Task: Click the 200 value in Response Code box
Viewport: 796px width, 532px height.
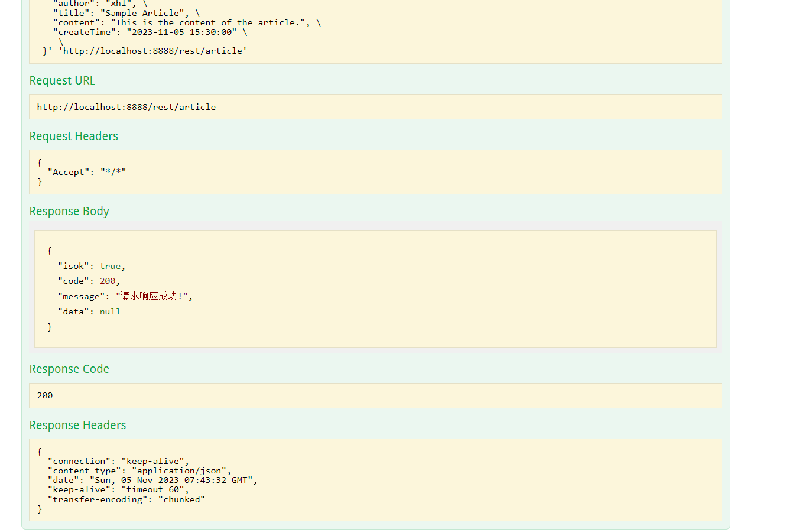Action: (45, 395)
